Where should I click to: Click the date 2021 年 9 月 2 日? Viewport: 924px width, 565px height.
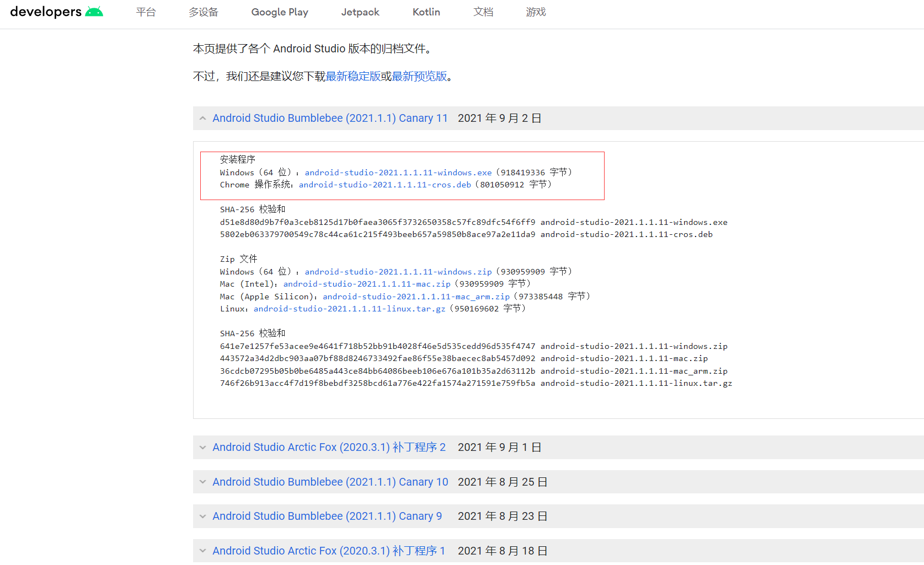[x=500, y=119]
